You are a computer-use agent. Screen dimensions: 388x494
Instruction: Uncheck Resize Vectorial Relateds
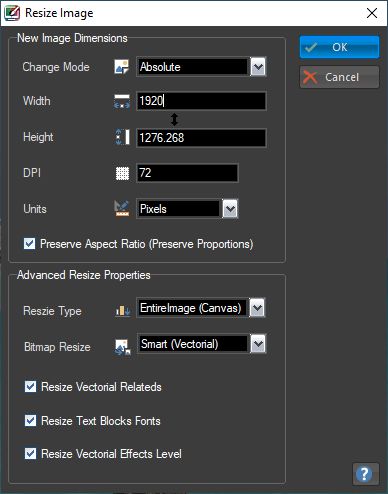click(30, 387)
